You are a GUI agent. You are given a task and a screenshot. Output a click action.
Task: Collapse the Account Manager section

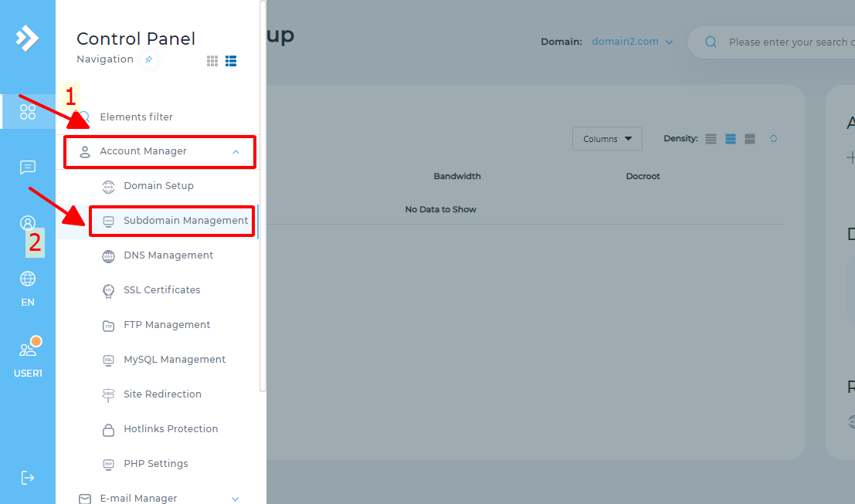(236, 152)
